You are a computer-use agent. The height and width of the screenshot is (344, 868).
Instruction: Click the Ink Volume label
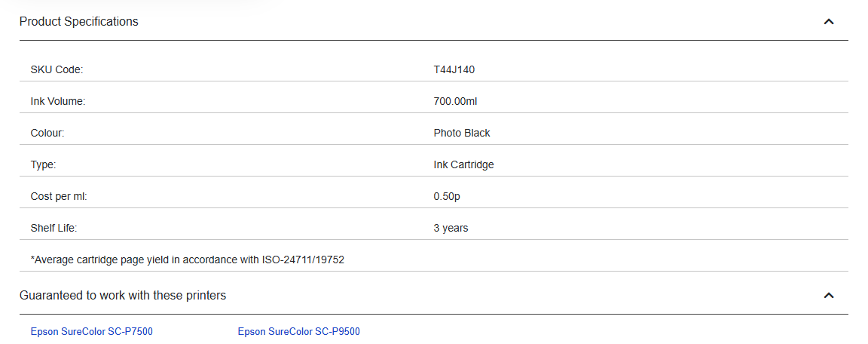click(58, 102)
